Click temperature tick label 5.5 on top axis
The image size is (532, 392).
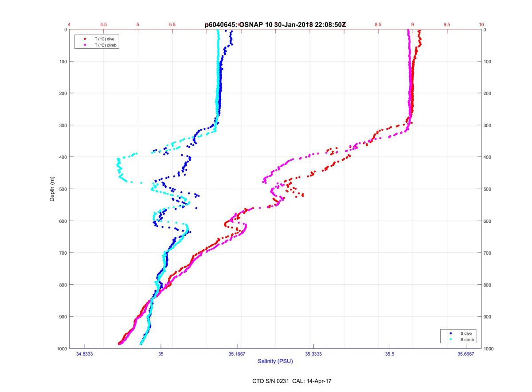(x=172, y=25)
